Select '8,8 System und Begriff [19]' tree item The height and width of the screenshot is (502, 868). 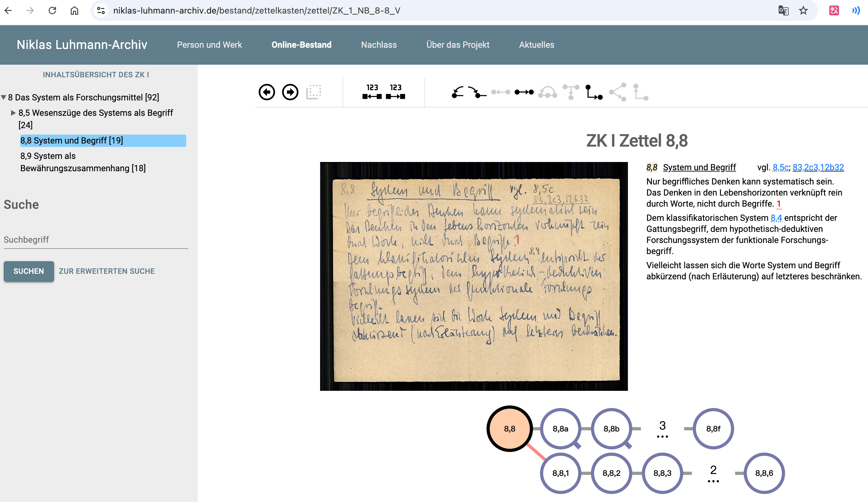[x=103, y=140]
